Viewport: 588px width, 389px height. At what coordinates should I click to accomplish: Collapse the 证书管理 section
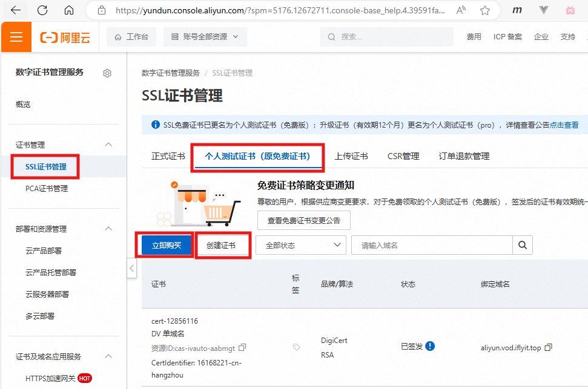pyautogui.click(x=109, y=145)
